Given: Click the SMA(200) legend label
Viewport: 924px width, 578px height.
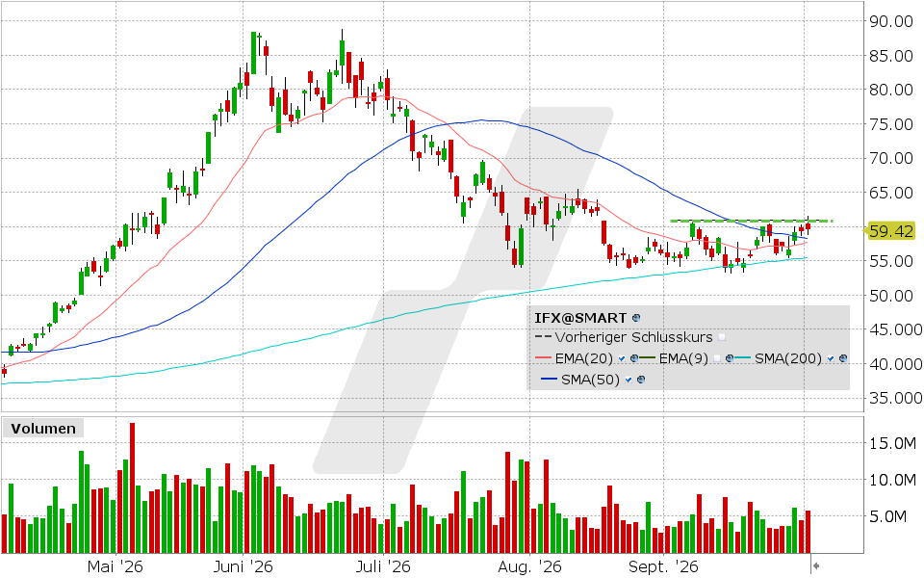Looking at the screenshot, I should [x=788, y=358].
